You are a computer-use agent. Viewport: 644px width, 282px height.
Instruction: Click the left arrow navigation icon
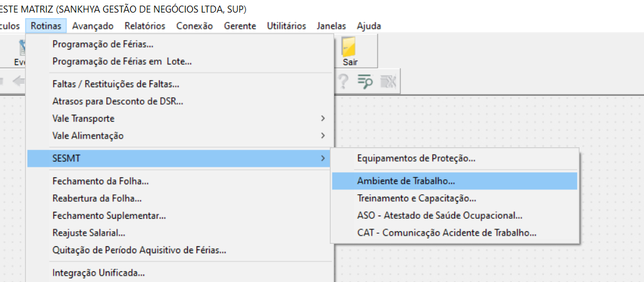click(x=19, y=81)
